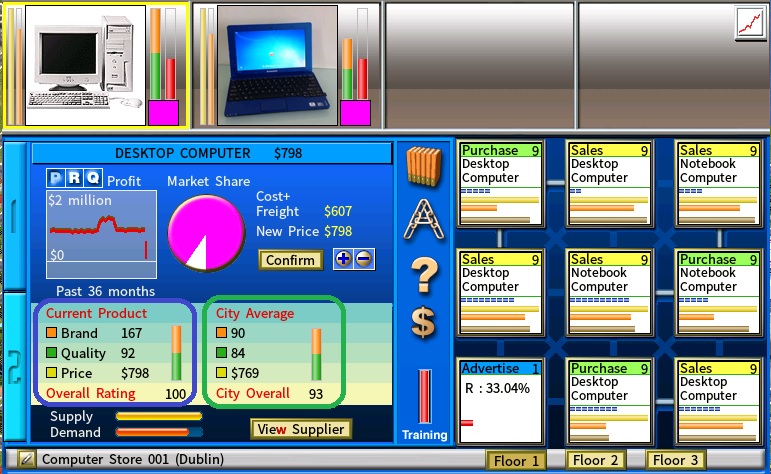Click the magenta square beside notebook thumbnail
This screenshot has width=771, height=474.
coord(355,113)
